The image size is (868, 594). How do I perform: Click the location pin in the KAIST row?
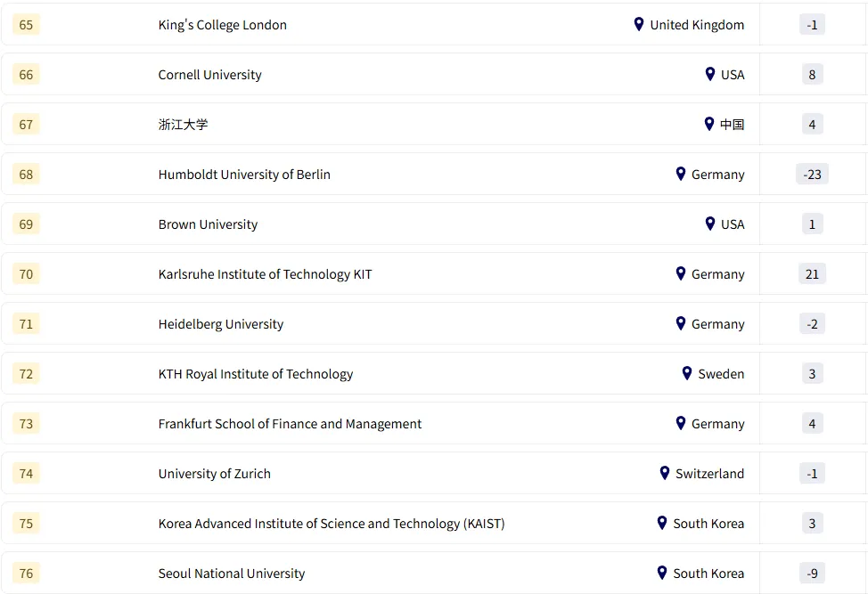click(x=662, y=523)
